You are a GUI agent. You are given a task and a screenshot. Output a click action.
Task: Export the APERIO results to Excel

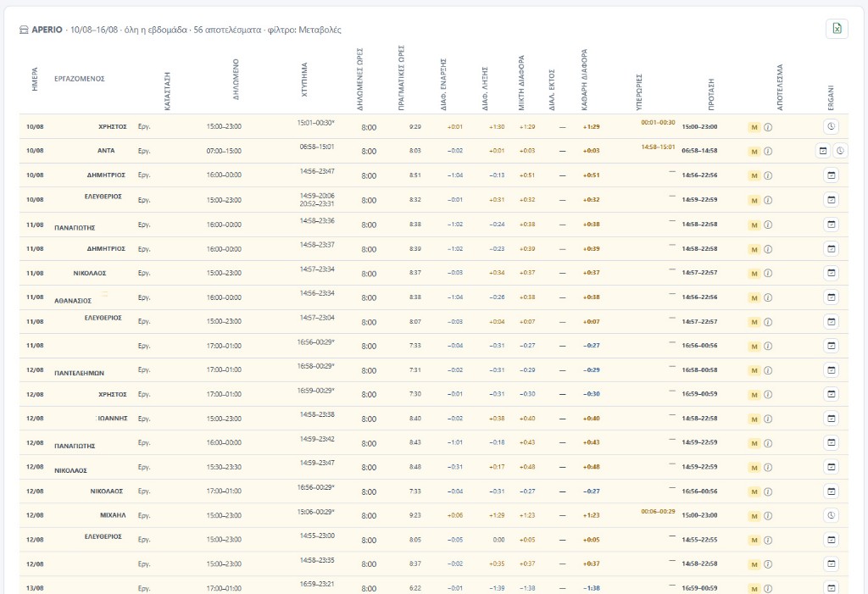[837, 29]
